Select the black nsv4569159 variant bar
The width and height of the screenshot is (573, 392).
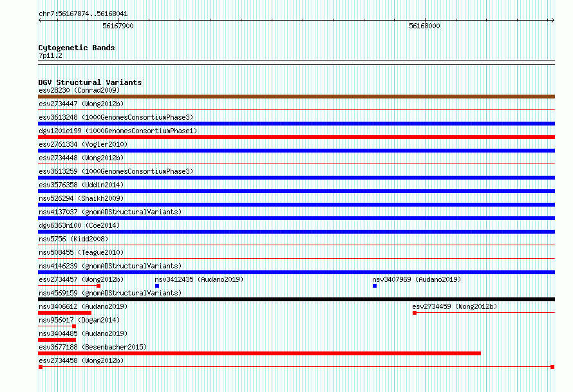(296, 299)
